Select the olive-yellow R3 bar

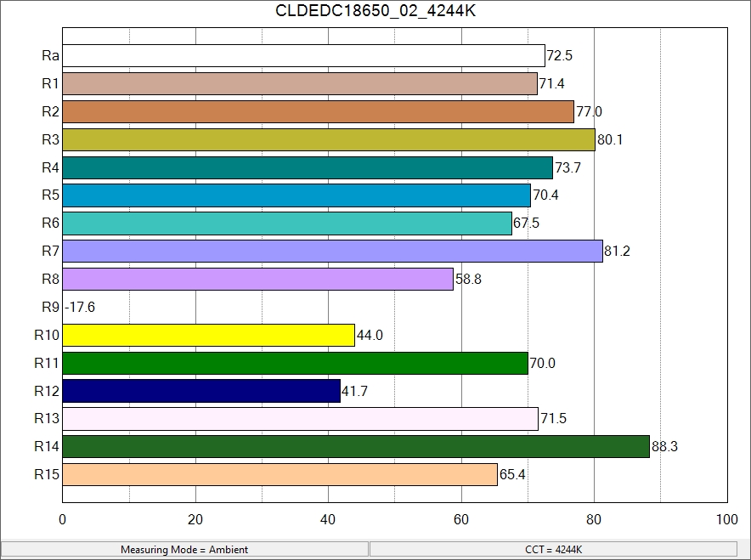coord(328,139)
